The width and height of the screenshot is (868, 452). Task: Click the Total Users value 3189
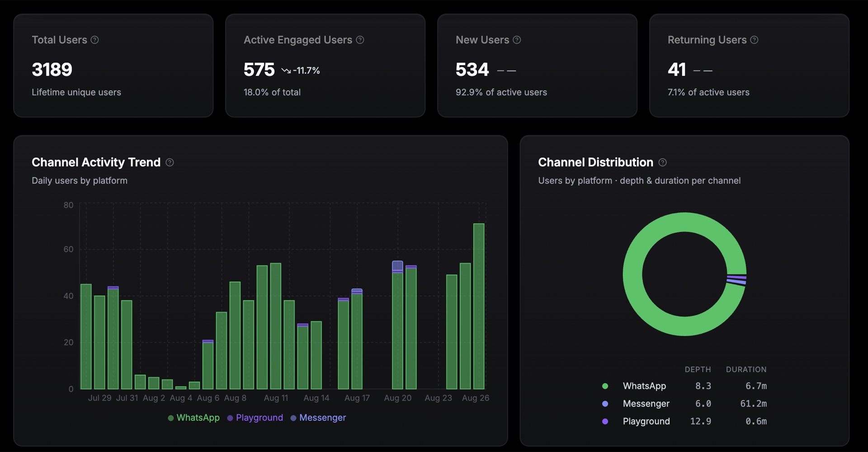pyautogui.click(x=52, y=70)
